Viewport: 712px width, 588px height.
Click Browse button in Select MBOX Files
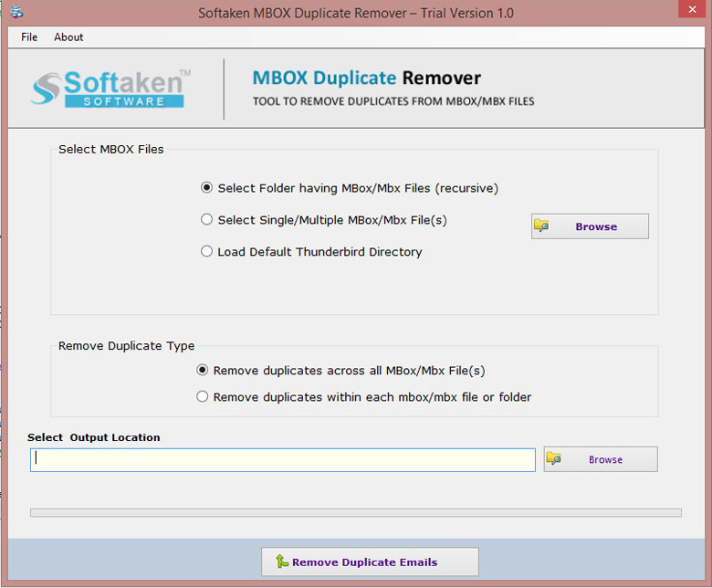tap(590, 226)
